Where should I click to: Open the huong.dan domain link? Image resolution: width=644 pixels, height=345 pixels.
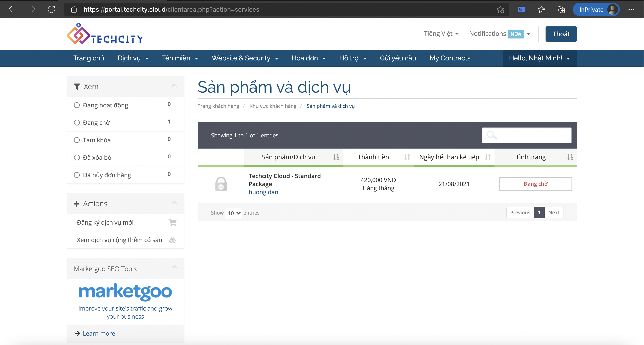(263, 192)
